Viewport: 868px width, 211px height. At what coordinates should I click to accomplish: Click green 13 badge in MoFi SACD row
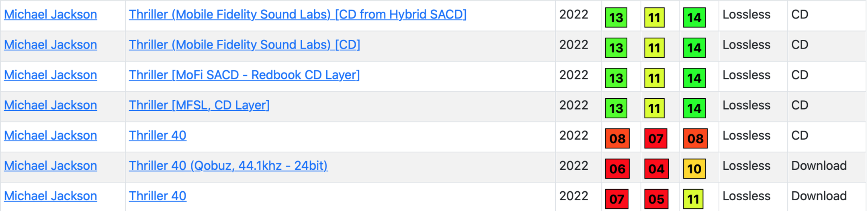[x=616, y=78]
